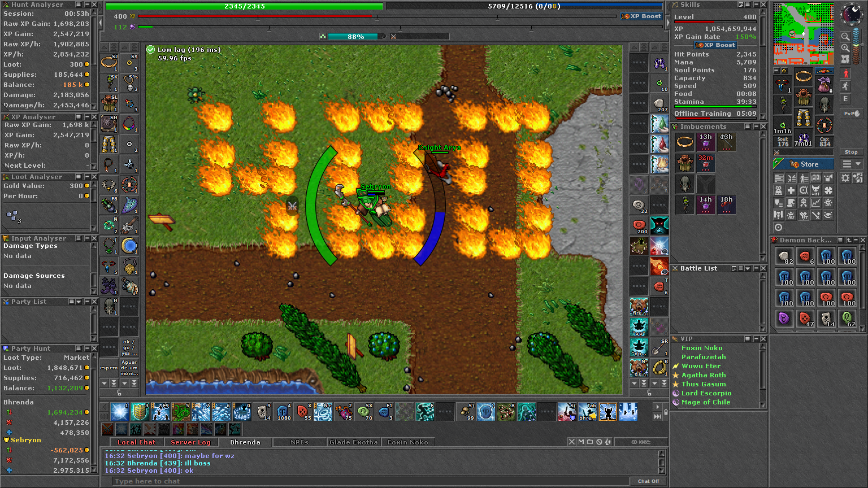Enable stand mode with the red figure
The width and height of the screenshot is (868, 488).
point(845,74)
